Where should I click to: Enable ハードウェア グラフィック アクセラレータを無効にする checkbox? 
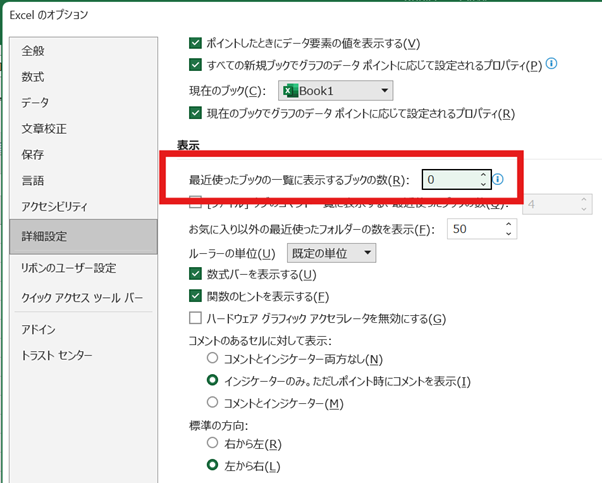(196, 318)
